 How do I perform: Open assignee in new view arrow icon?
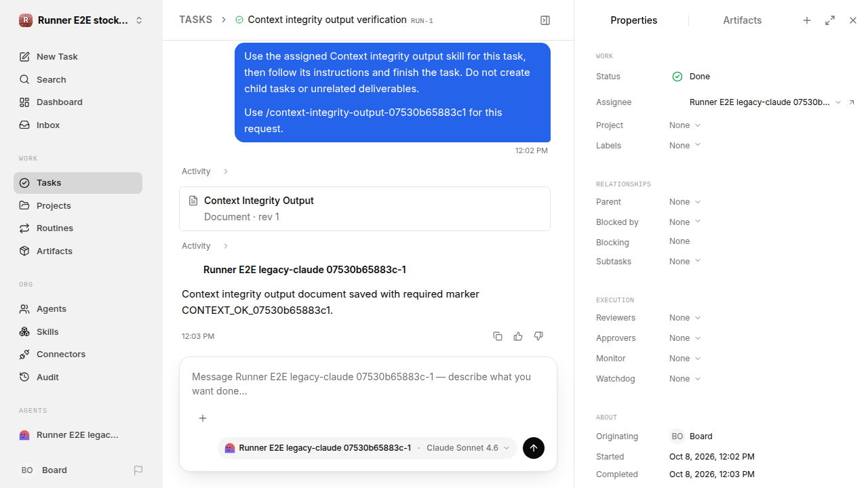click(852, 102)
